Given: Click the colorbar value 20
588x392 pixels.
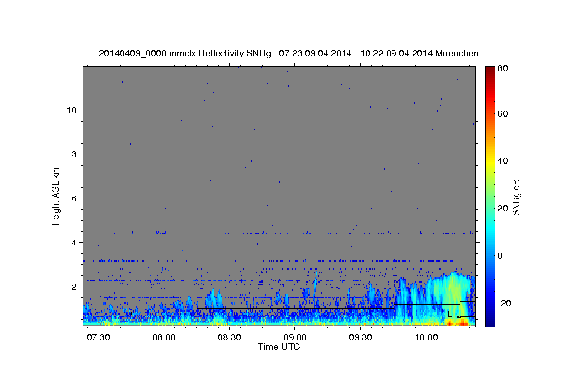Looking at the screenshot, I should (502, 208).
